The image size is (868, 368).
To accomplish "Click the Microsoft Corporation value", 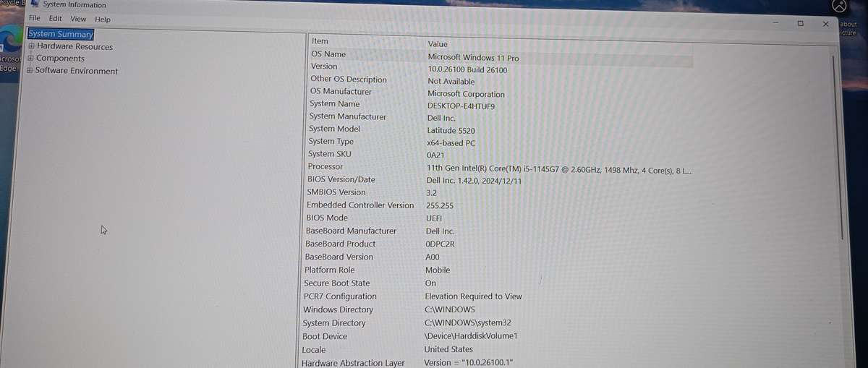I will point(466,94).
